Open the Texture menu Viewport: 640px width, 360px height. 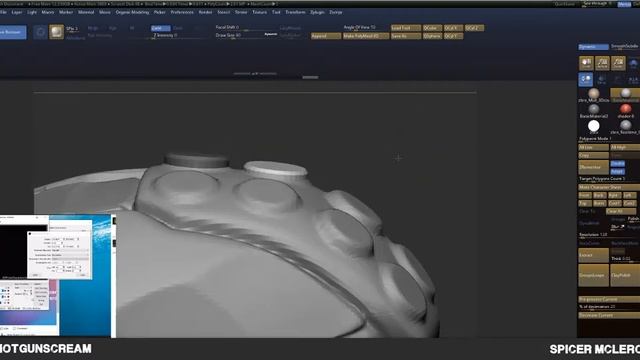(x=260, y=12)
